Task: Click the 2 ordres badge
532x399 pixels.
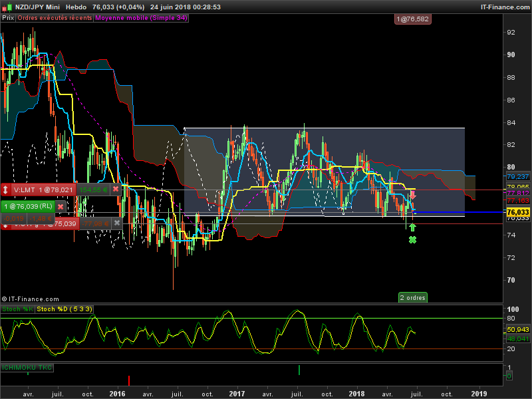Action: (x=412, y=297)
